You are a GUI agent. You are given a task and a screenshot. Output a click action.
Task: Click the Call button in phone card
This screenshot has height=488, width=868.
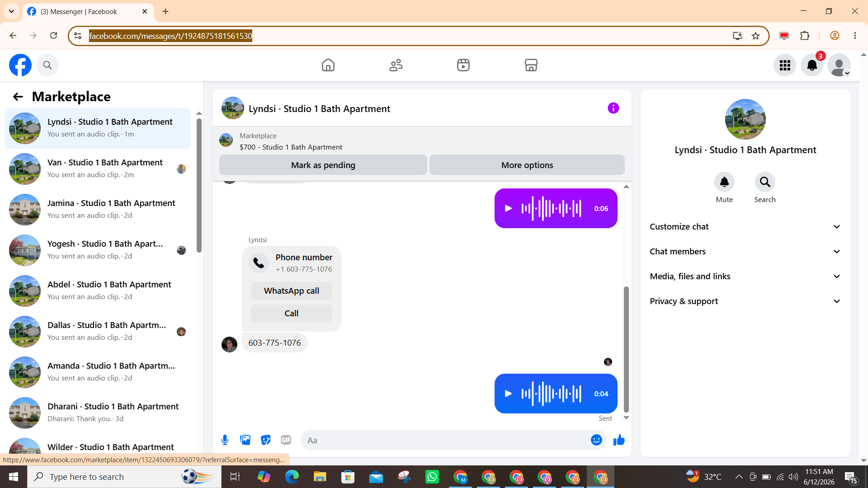[292, 314]
